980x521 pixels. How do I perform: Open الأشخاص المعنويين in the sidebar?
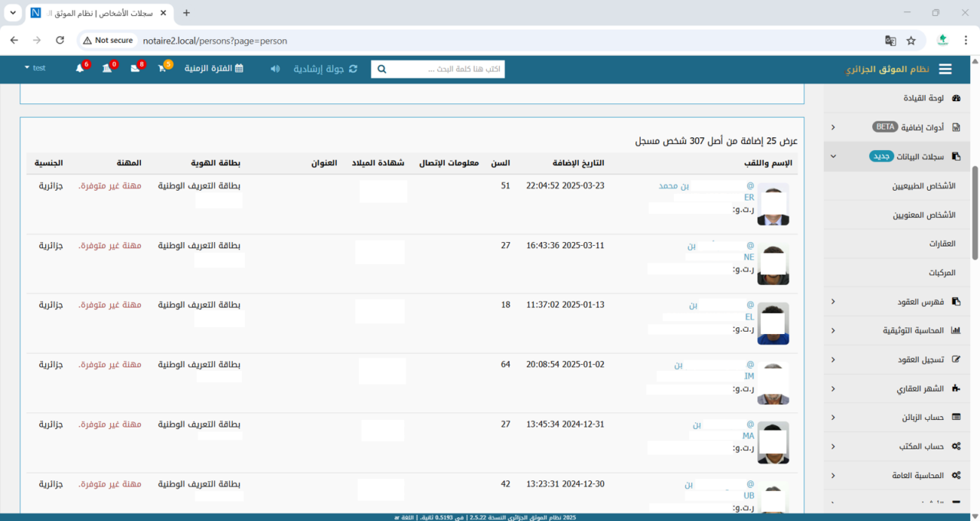coord(923,215)
